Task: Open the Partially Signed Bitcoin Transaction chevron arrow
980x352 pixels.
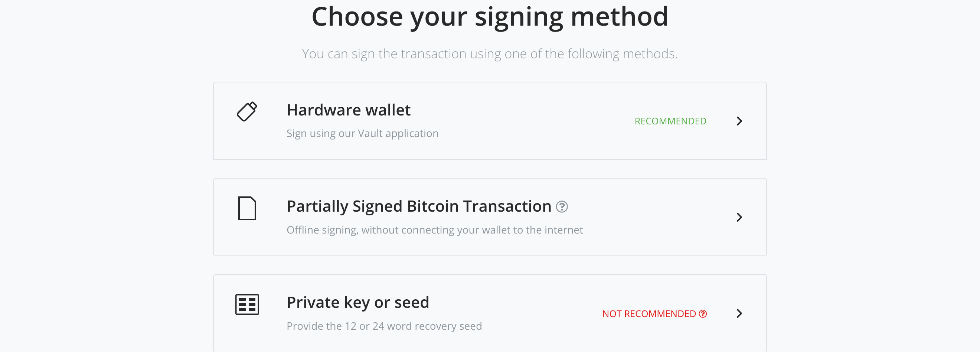Action: [739, 217]
